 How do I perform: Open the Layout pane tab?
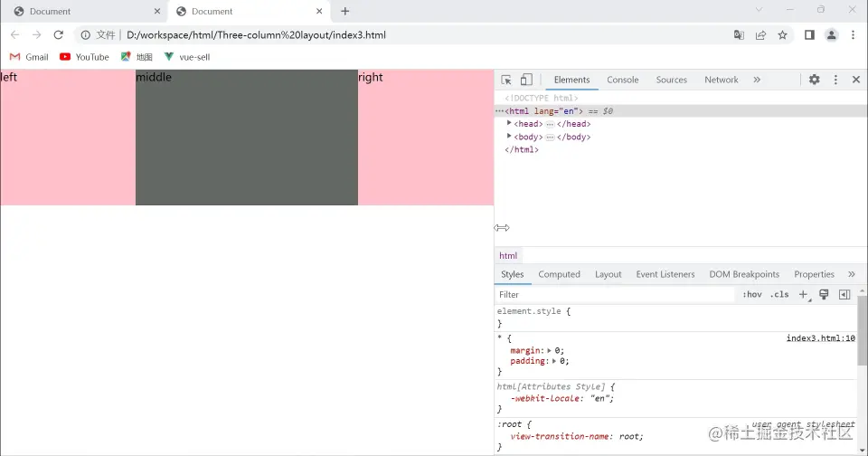pyautogui.click(x=608, y=274)
